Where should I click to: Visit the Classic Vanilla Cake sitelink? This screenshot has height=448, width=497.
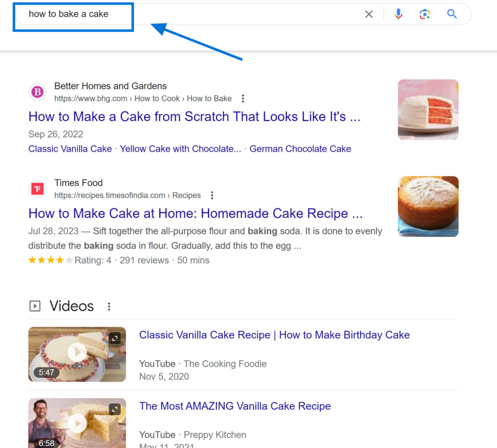tap(70, 149)
